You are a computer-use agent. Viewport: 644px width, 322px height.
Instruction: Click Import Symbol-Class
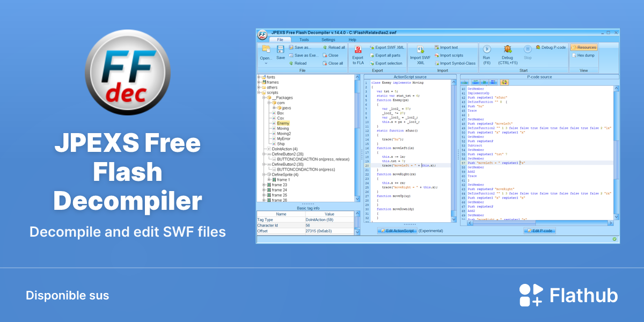click(455, 63)
